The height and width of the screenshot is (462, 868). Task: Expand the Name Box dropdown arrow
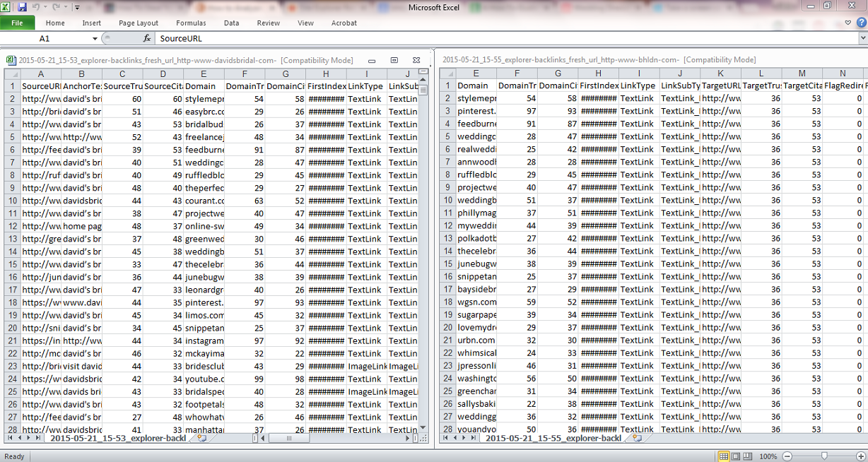(95, 38)
